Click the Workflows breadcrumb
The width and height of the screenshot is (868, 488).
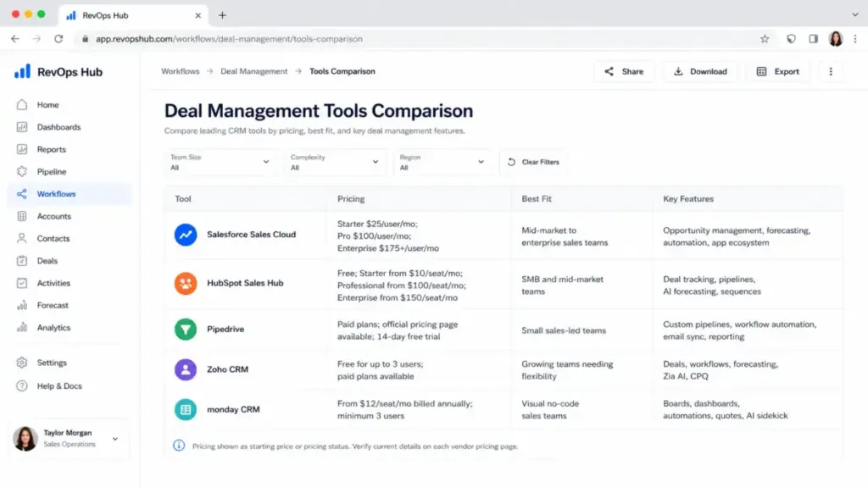[180, 71]
